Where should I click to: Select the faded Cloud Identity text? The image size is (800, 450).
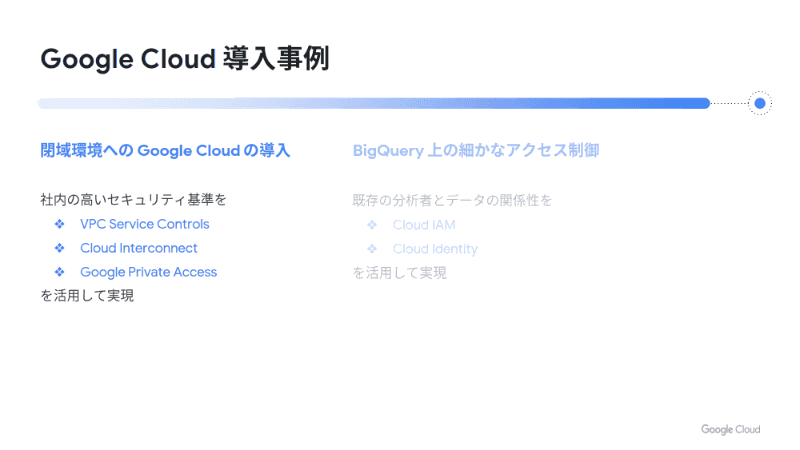point(435,249)
